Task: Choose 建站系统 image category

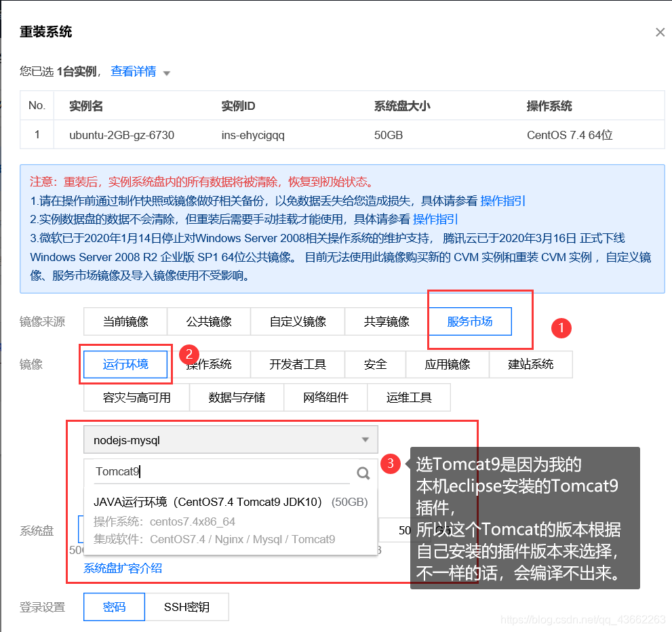Action: pos(530,365)
